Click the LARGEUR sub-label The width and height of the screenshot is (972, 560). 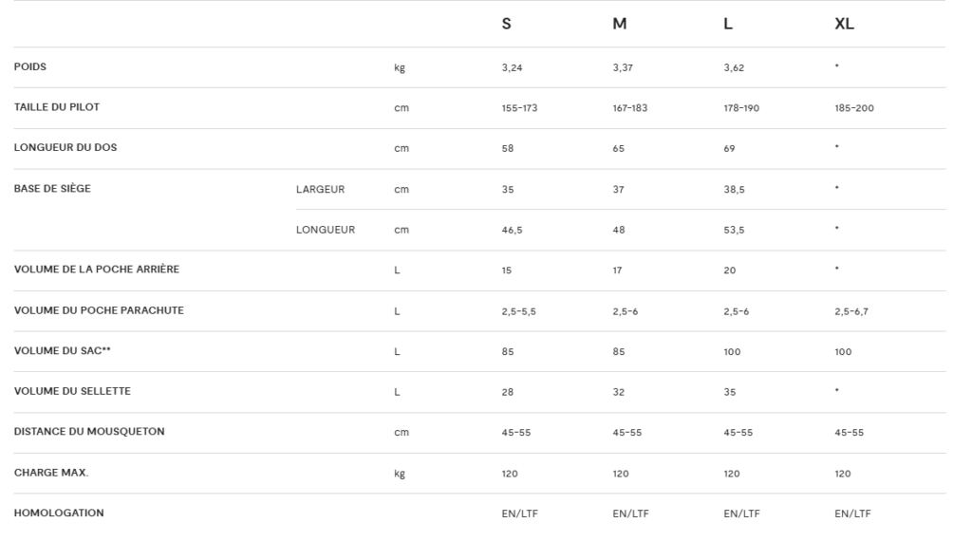point(320,189)
